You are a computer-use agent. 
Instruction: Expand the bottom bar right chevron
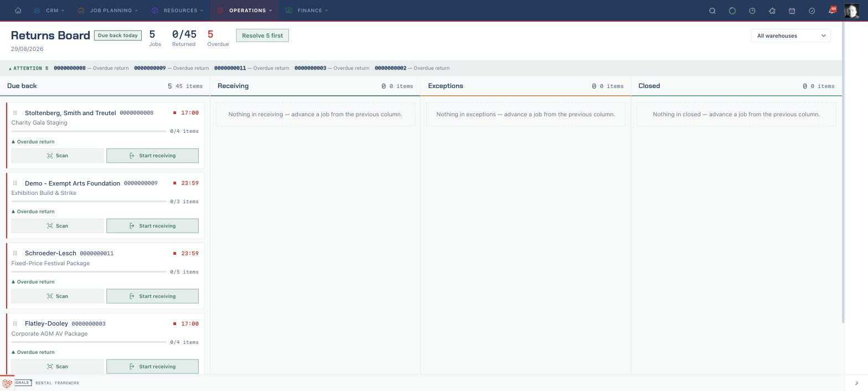click(856, 383)
